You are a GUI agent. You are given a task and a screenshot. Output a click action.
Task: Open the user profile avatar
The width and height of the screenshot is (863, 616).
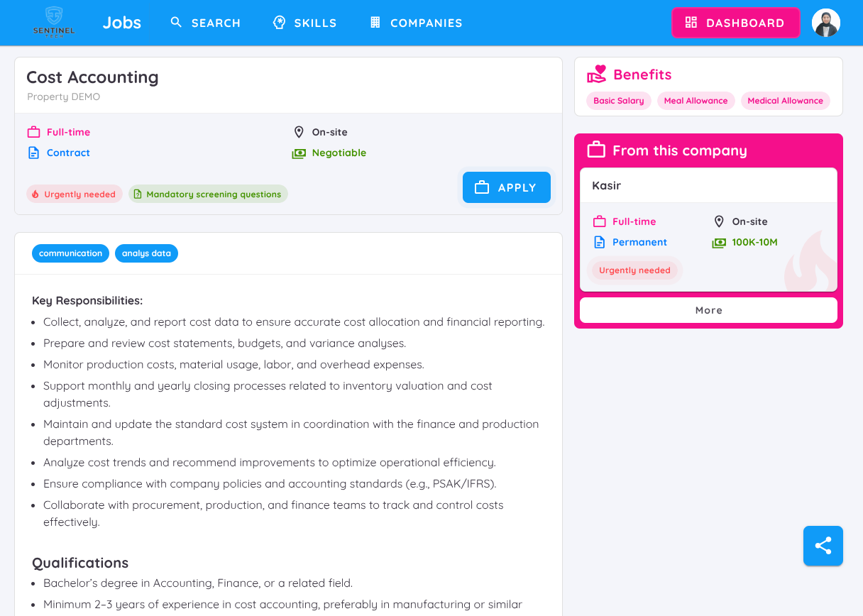point(825,23)
